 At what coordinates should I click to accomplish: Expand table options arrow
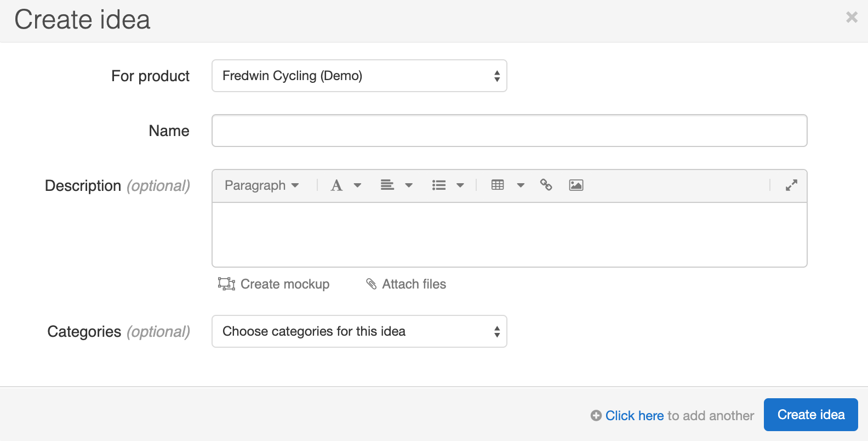(x=521, y=185)
